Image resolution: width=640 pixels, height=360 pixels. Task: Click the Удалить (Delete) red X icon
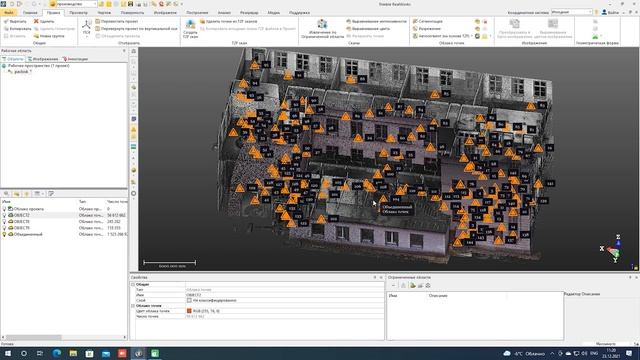pyautogui.click(x=36, y=21)
